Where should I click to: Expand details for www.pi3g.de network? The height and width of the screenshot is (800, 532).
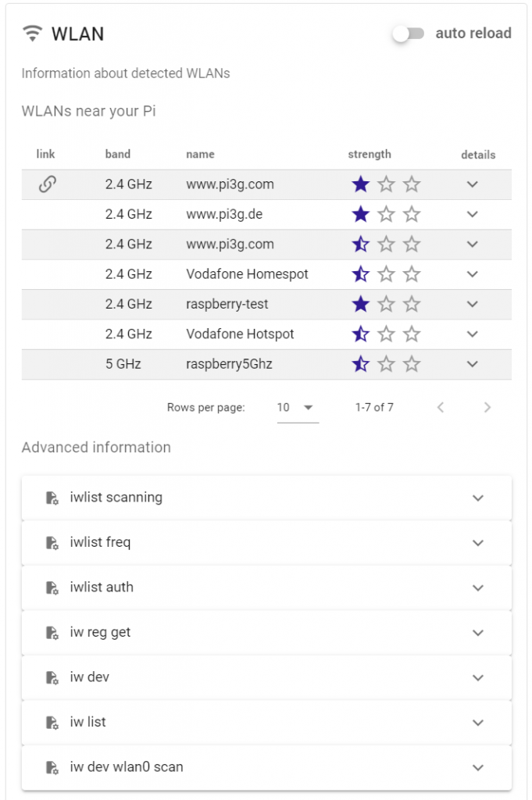pos(473,214)
